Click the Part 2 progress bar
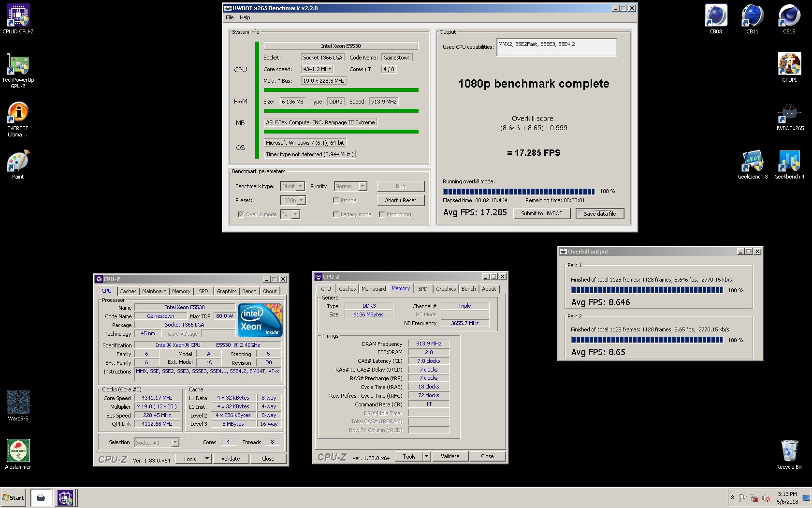Viewport: 812px width, 508px height. (x=647, y=340)
